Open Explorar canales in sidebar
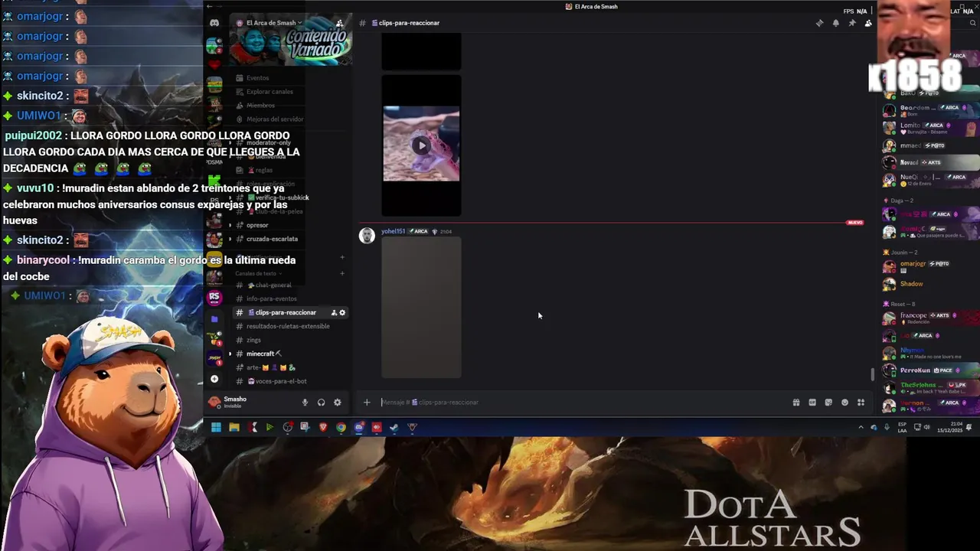 tap(270, 92)
